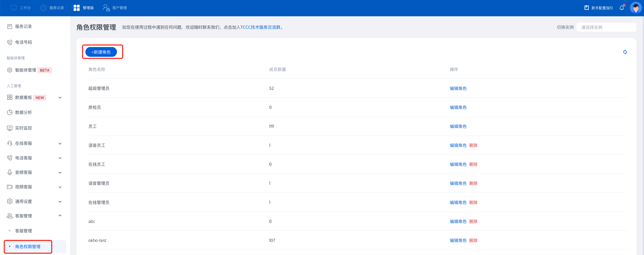The width and height of the screenshot is (644, 255).
Task: Edit the 超级管理员 role
Action: pyautogui.click(x=458, y=88)
